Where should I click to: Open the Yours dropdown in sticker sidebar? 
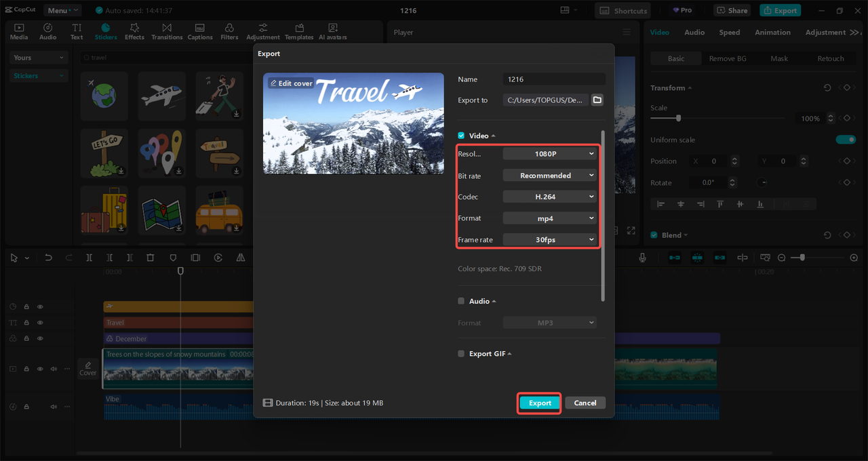point(39,58)
